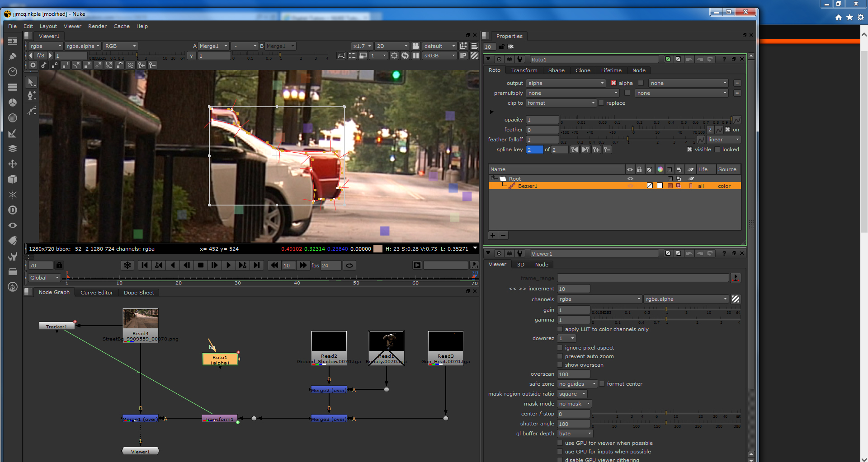
Task: Select the Bezier1 shape in list
Action: 528,186
